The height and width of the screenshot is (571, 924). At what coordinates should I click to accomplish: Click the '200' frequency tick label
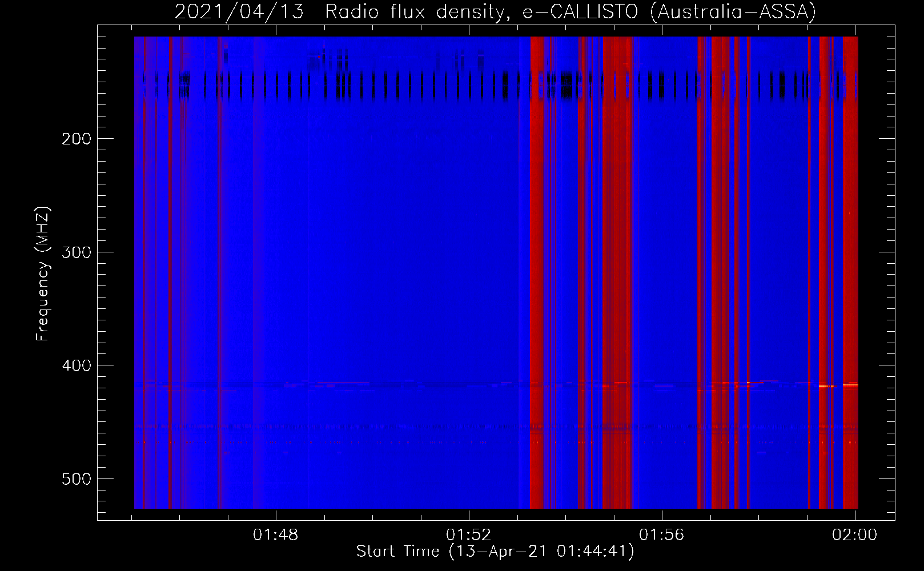click(77, 139)
